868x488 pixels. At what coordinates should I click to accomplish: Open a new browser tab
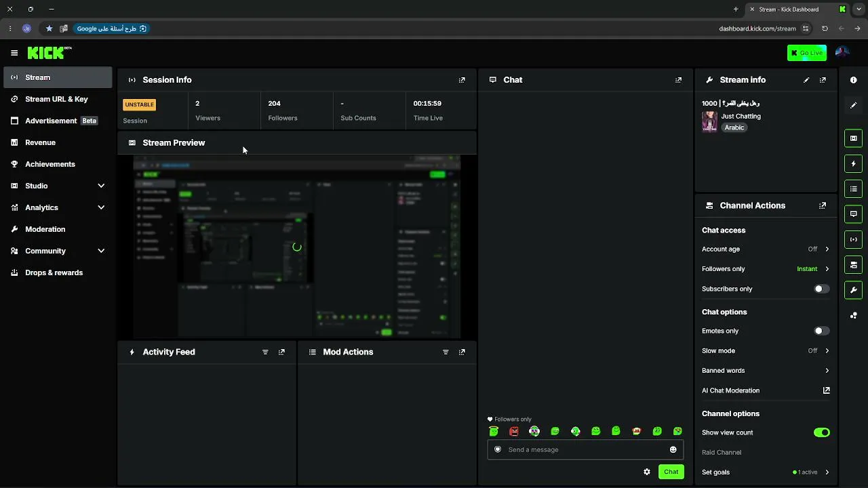736,9
